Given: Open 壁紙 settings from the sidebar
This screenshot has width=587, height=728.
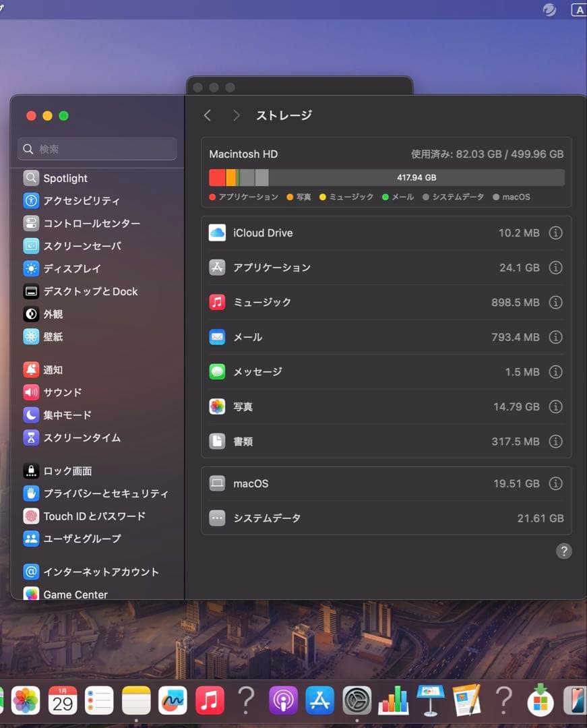Looking at the screenshot, I should [51, 336].
